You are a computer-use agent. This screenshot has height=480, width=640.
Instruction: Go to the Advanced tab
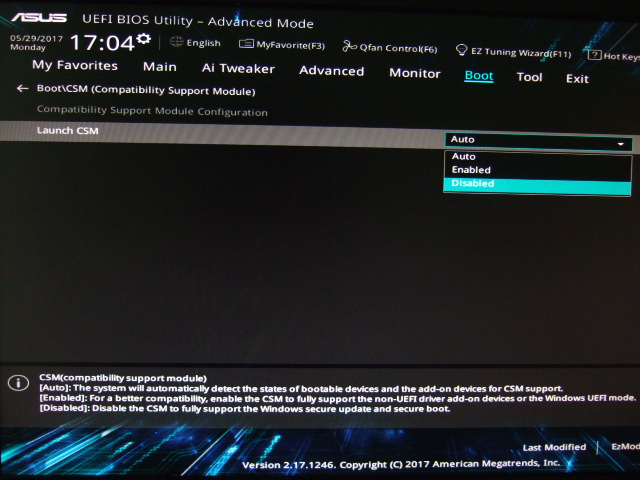(331, 71)
